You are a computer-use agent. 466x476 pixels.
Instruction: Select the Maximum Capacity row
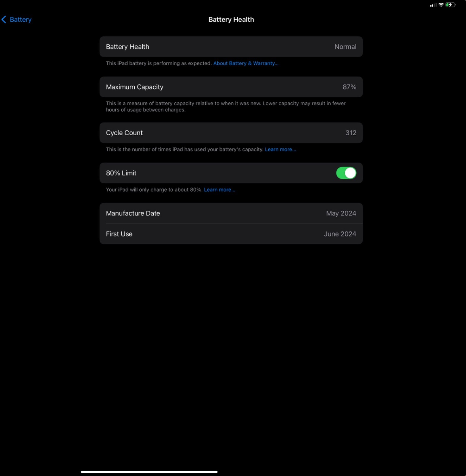(231, 87)
